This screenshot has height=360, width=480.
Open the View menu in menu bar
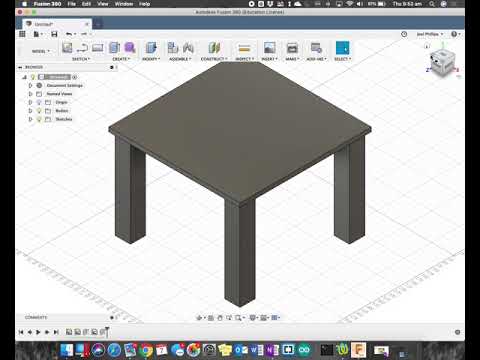[103, 4]
